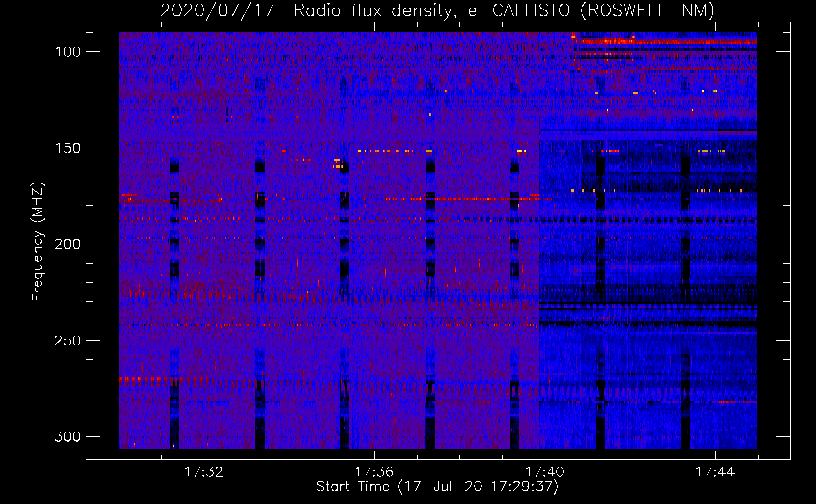Click the 17:44 time tick label
Screen dimensions: 816x504
(x=715, y=472)
